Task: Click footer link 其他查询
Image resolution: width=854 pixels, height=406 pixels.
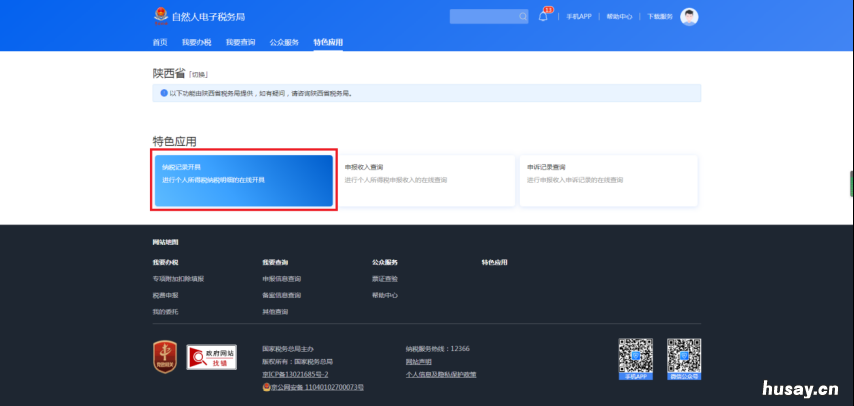Action: tap(275, 312)
